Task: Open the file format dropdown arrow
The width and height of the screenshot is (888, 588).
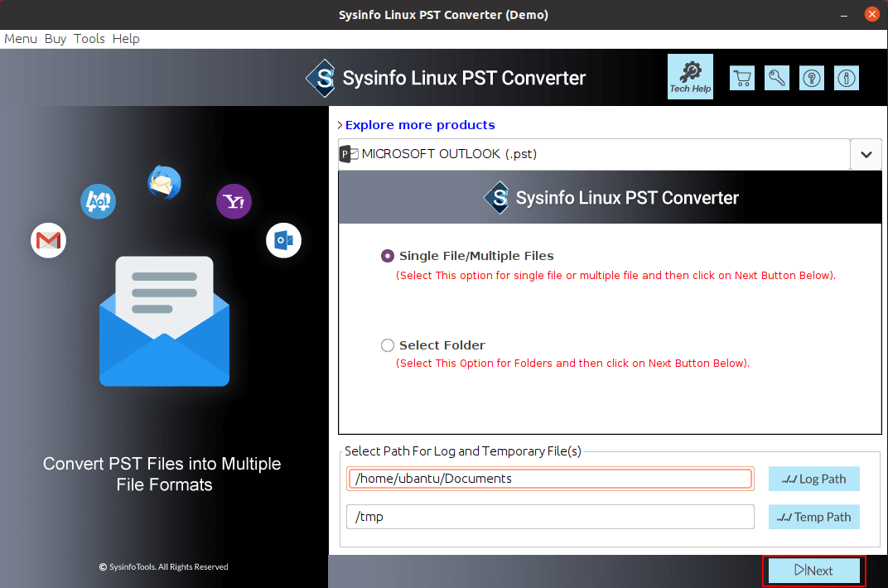Action: point(866,155)
